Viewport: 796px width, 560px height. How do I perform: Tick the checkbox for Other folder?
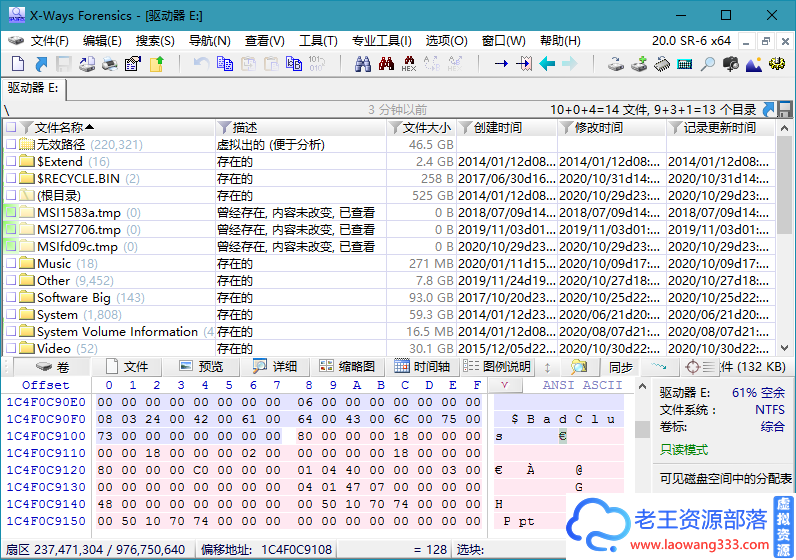[x=11, y=280]
